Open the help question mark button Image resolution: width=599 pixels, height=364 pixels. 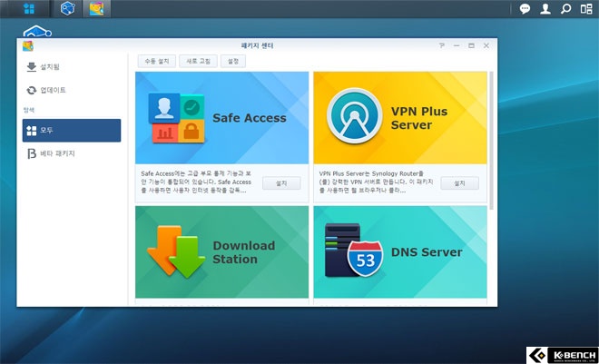442,45
